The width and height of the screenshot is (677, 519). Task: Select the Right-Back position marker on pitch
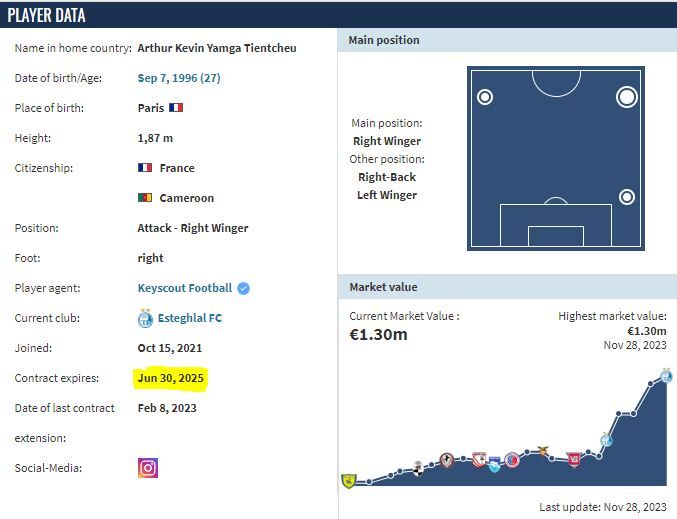[x=627, y=196]
